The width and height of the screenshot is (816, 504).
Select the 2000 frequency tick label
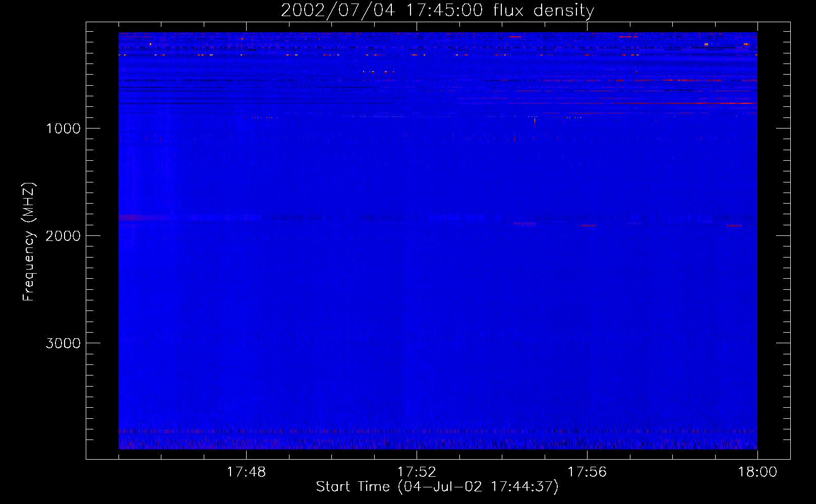[63, 236]
